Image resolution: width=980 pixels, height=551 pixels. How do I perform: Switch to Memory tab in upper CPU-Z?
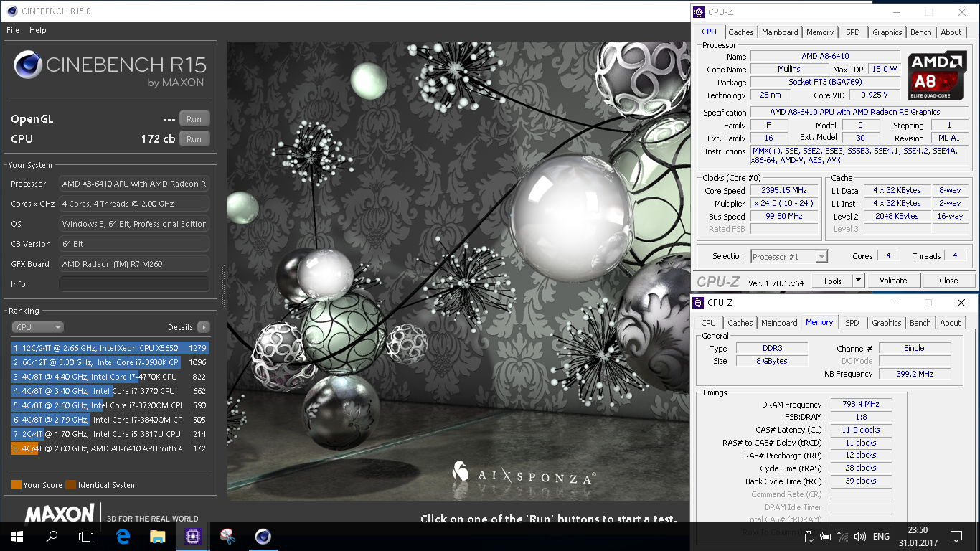point(820,32)
